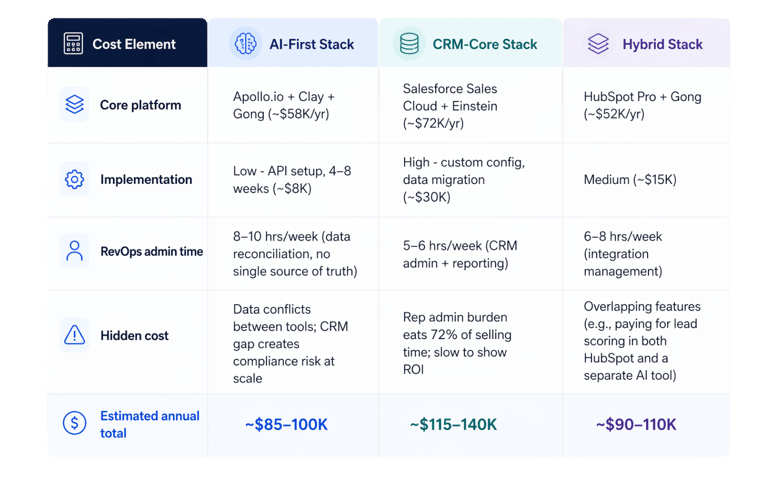Click the ~$85–100K AI-First total

(286, 425)
